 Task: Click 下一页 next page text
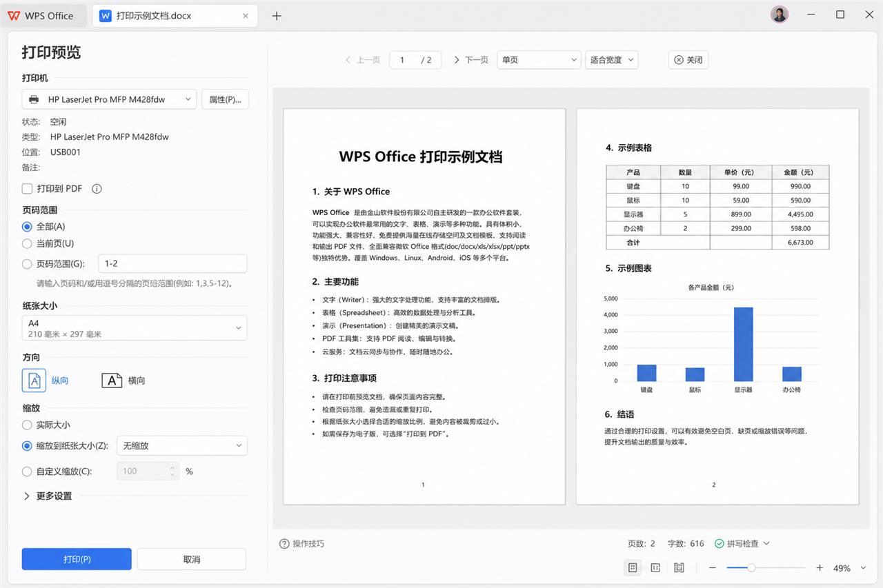[477, 60]
